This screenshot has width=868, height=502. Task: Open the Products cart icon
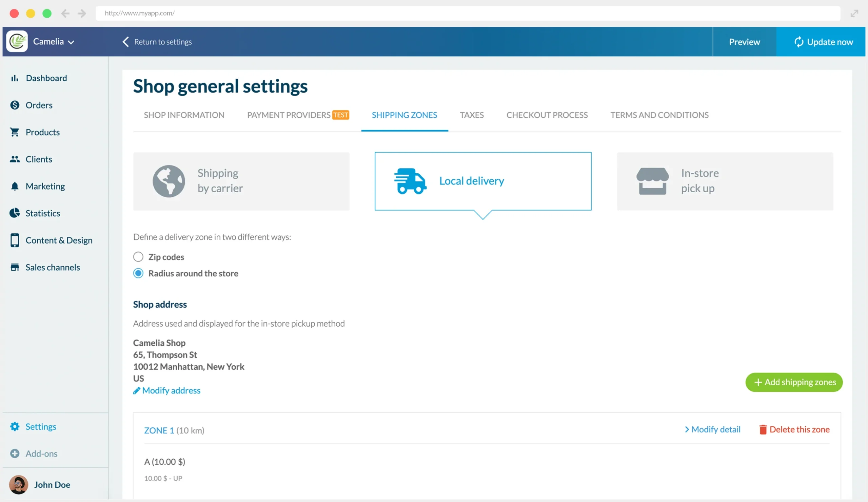[15, 132]
